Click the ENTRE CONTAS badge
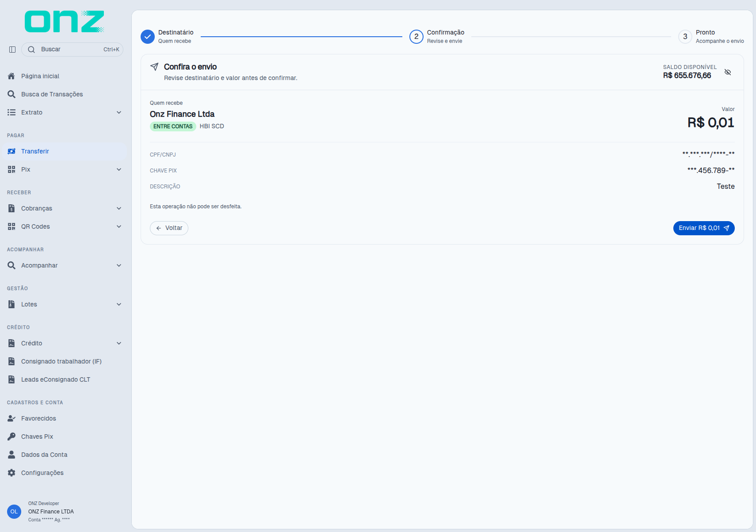The height and width of the screenshot is (532, 756). coord(173,126)
